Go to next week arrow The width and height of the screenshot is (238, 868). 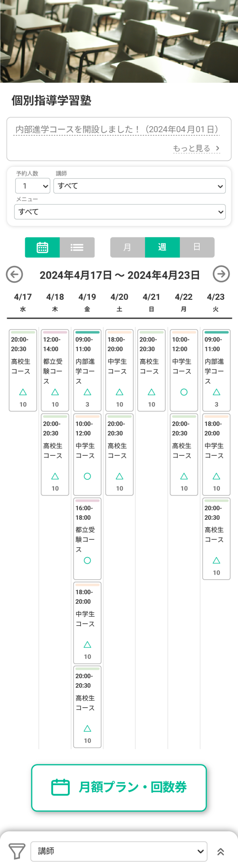(221, 274)
